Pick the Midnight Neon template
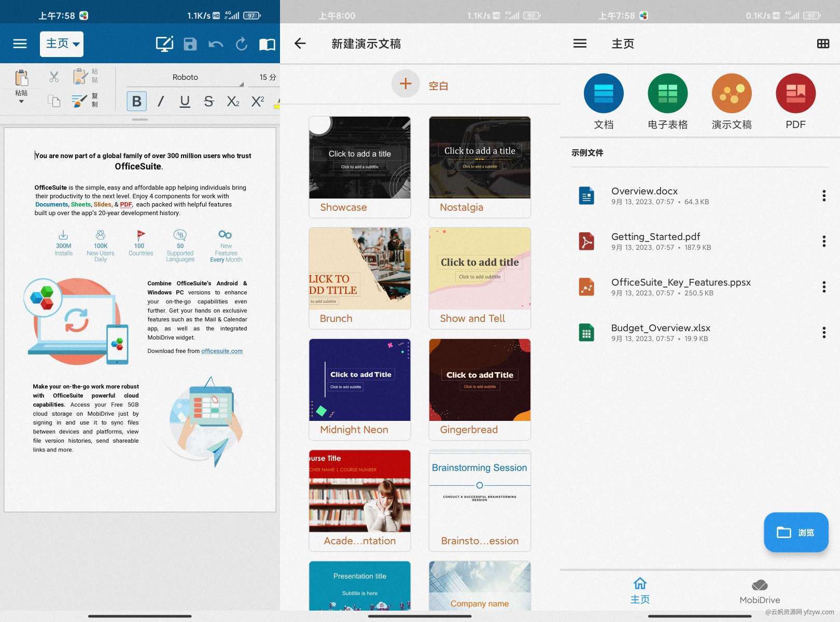The image size is (840, 622). pyautogui.click(x=360, y=389)
